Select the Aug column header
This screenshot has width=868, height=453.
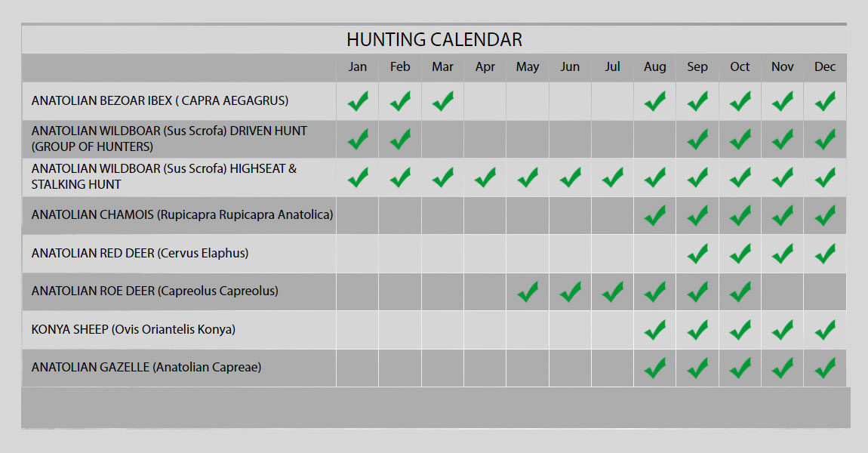pyautogui.click(x=655, y=67)
